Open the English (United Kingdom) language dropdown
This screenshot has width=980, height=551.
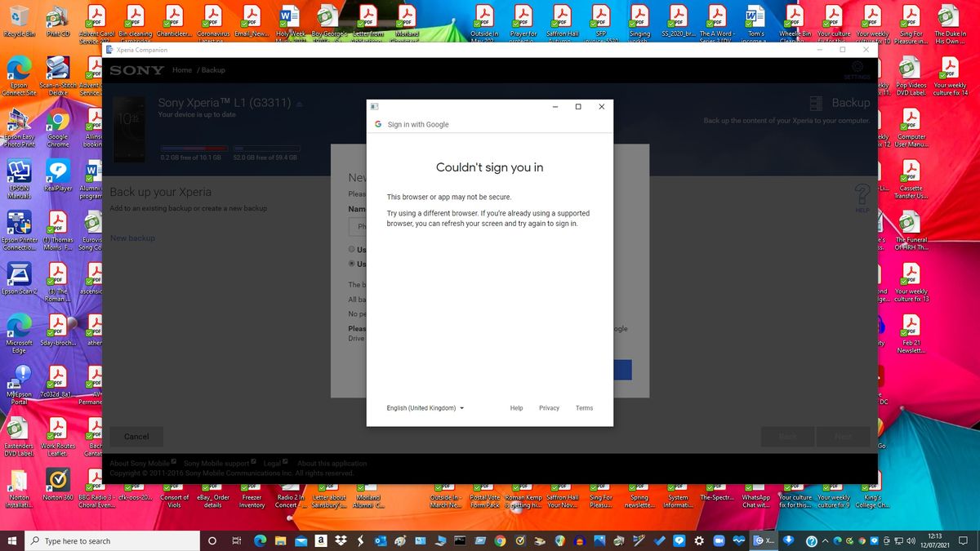425,408
